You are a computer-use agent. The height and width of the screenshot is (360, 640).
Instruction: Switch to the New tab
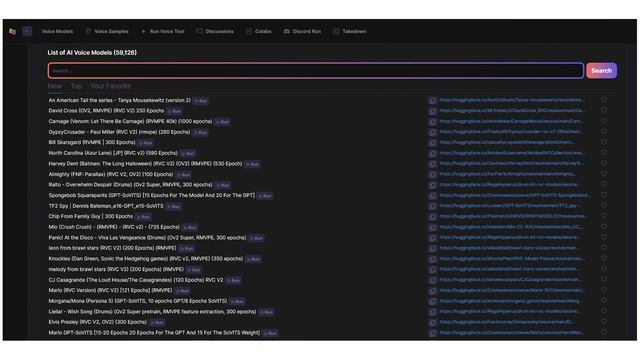click(55, 86)
